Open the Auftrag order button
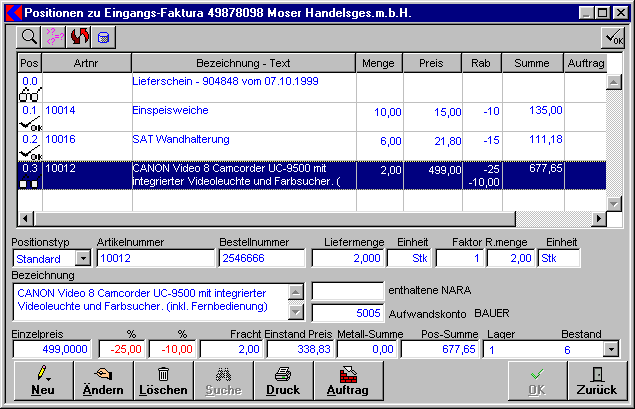The width and height of the screenshot is (635, 409). click(x=343, y=380)
